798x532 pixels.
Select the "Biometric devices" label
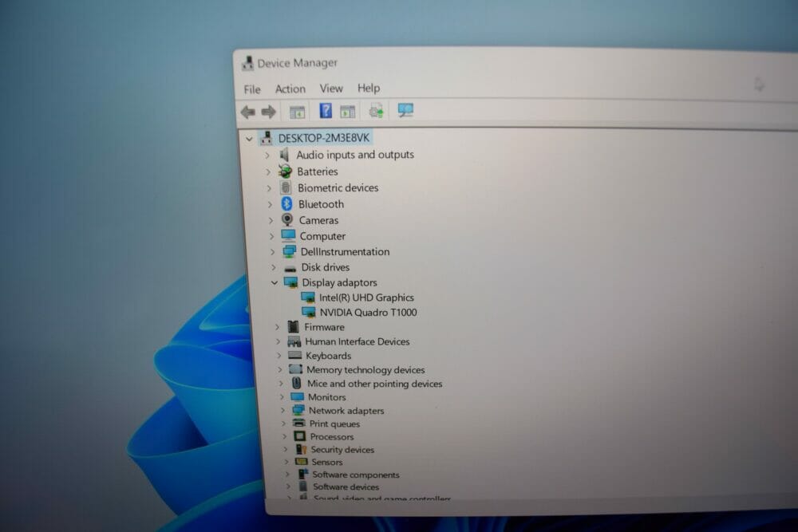tap(338, 187)
